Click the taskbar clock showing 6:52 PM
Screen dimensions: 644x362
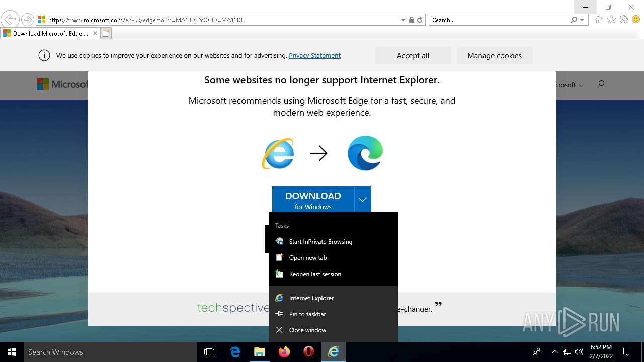coord(601,352)
